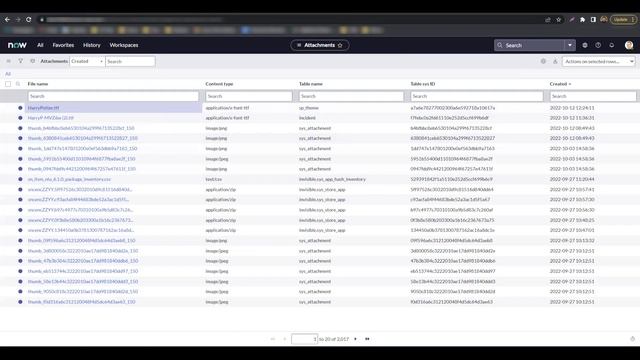Click the 'text/csv' content type cell
Image resolution: width=640 pixels, height=360 pixels.
click(x=213, y=179)
